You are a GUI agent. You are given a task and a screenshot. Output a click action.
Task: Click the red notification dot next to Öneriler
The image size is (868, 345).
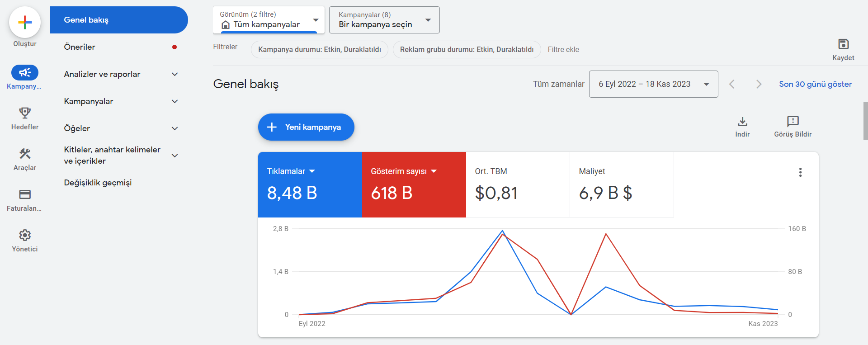pos(175,47)
